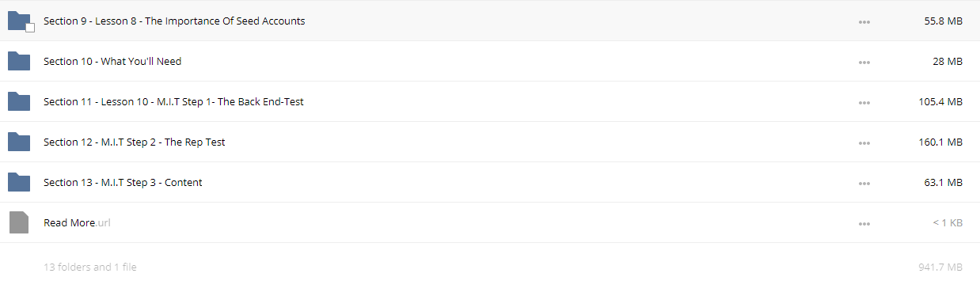Open Section 11 - The Back End-Test
The width and height of the screenshot is (980, 296).
(173, 101)
